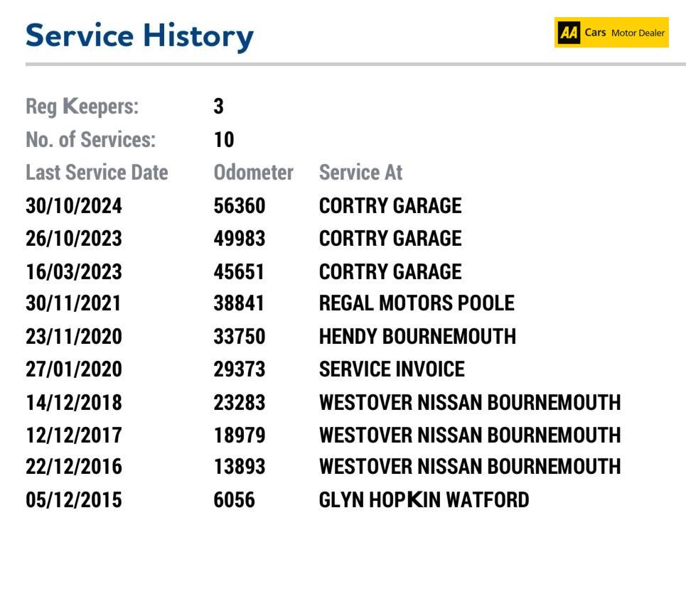Click the Reg Keepers value 3
This screenshot has width=686, height=616.
tap(218, 107)
